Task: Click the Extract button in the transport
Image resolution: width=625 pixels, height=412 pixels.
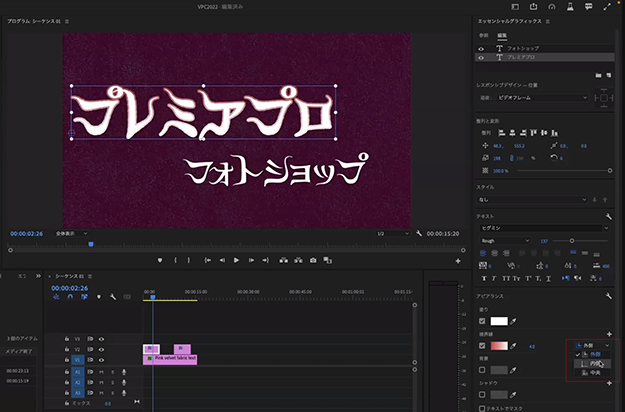Action: pyautogui.click(x=298, y=260)
